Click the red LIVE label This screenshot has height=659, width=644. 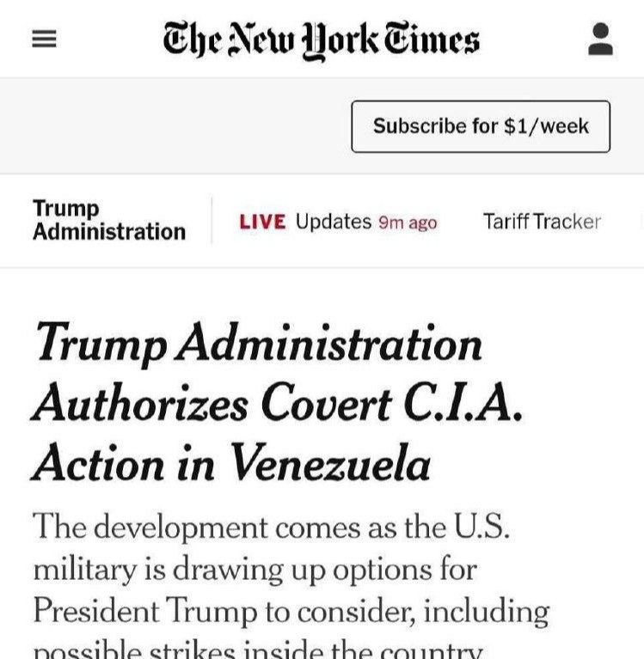pyautogui.click(x=262, y=222)
